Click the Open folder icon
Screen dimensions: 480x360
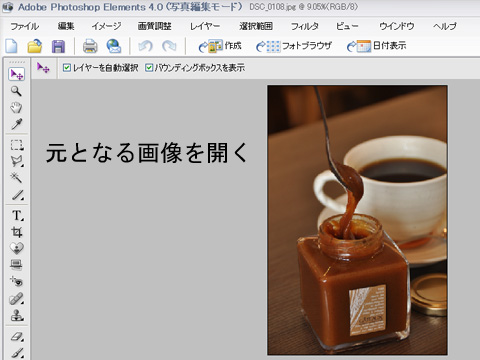pyautogui.click(x=35, y=46)
